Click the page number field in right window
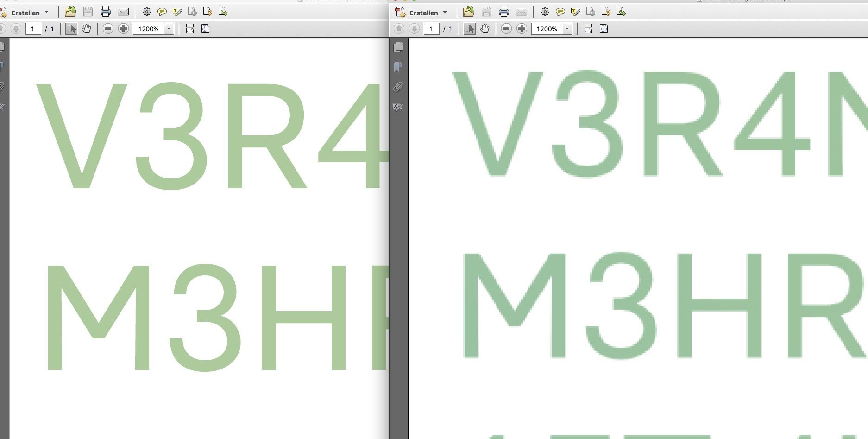Image resolution: width=868 pixels, height=439 pixels. click(x=431, y=29)
